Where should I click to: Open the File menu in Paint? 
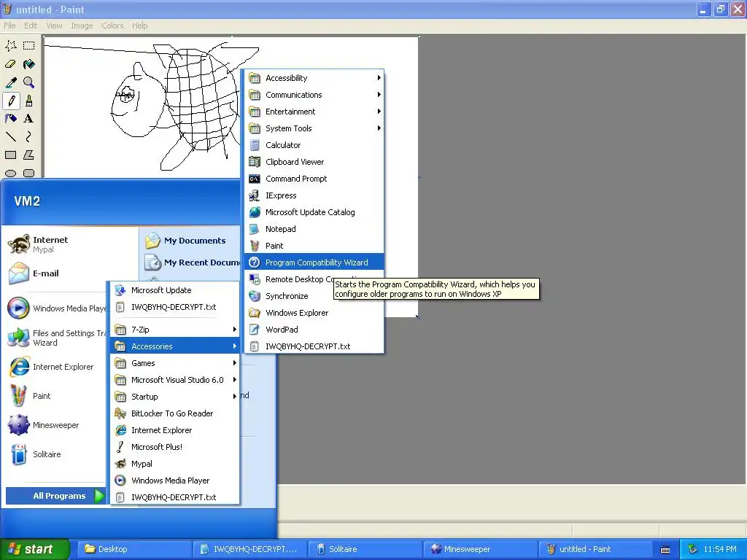pyautogui.click(x=9, y=26)
